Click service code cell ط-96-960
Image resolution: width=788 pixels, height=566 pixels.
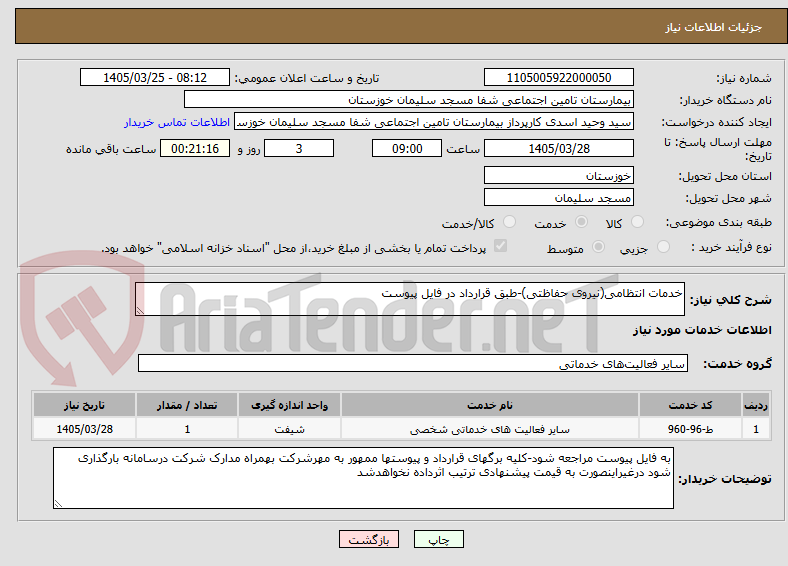coord(691,429)
